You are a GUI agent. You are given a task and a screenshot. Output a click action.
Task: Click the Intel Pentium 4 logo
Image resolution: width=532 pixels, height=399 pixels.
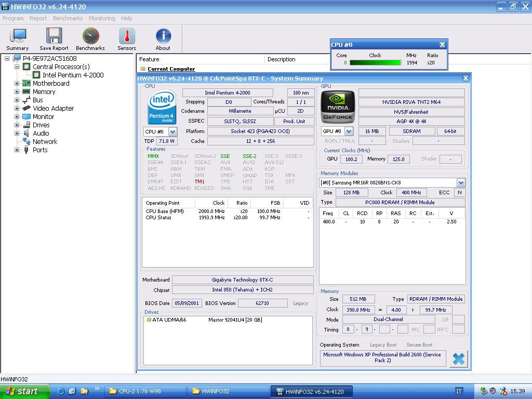[x=162, y=108]
